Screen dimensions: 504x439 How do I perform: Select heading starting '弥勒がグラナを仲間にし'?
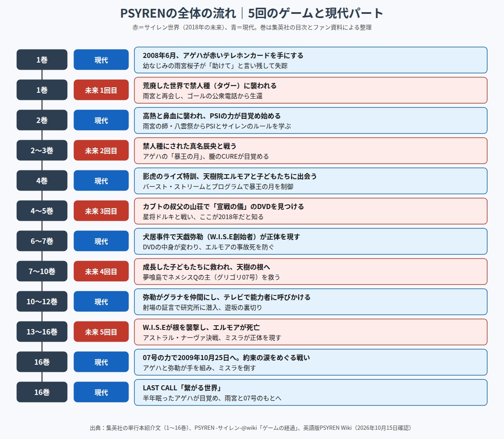pos(227,297)
